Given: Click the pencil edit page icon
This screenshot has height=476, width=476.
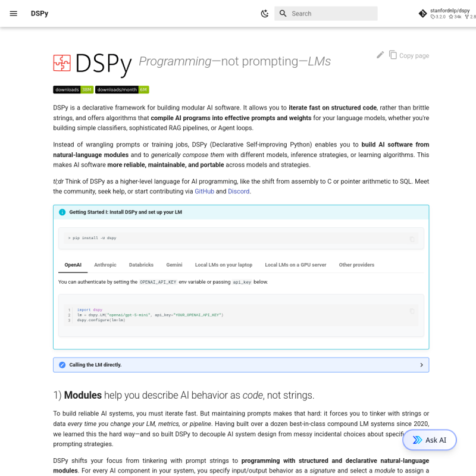Looking at the screenshot, I should coord(380,55).
